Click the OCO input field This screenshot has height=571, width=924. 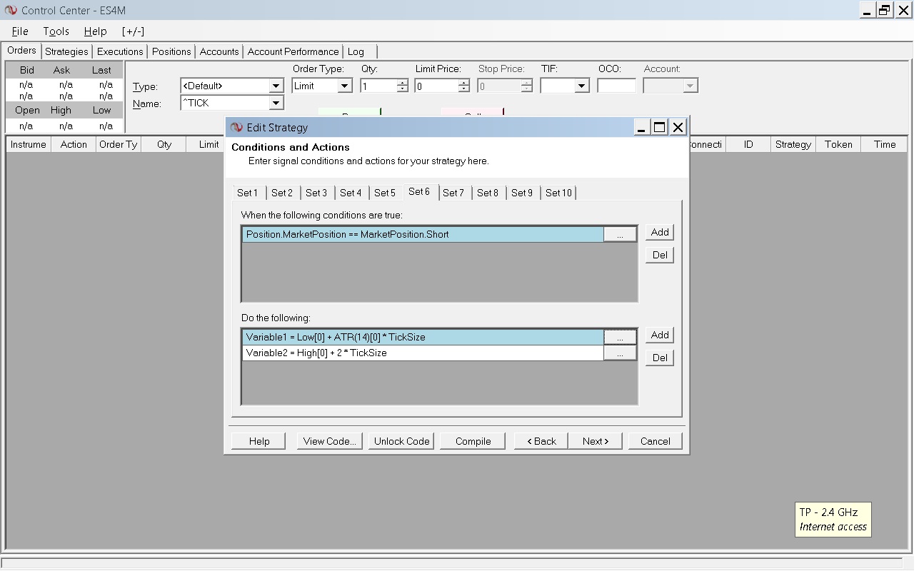coord(616,86)
